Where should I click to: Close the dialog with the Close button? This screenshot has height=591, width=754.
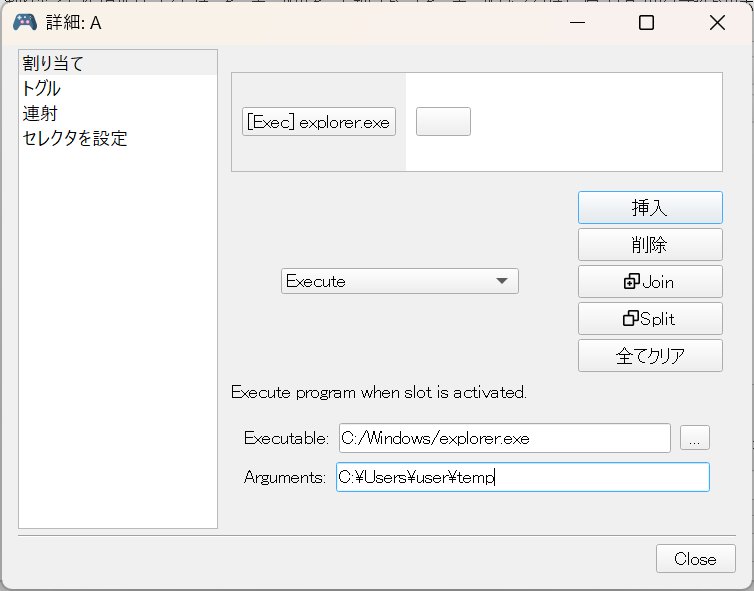click(695, 559)
